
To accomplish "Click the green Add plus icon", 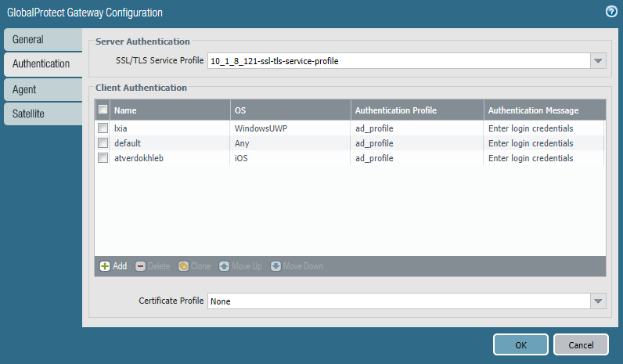I will (x=105, y=266).
